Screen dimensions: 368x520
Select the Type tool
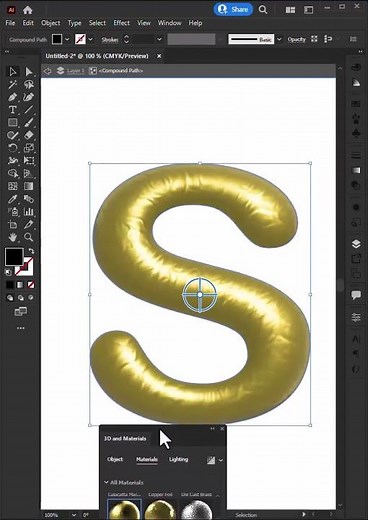[13, 110]
